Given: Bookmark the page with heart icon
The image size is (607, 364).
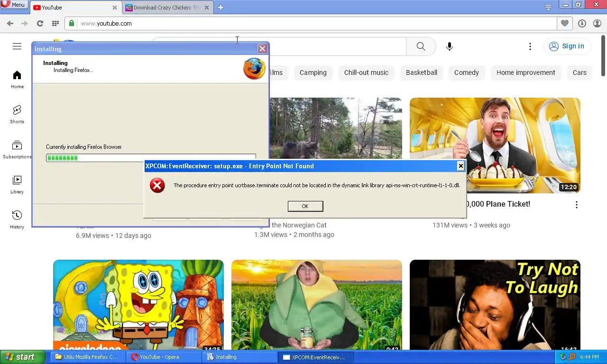Looking at the screenshot, I should [x=564, y=23].
